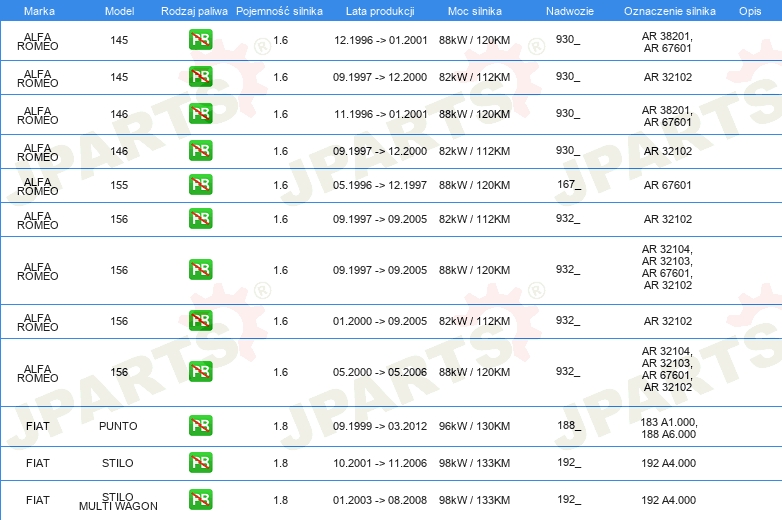The width and height of the screenshot is (782, 520).
Task: Click the Moc silnika column header
Action: [x=475, y=11]
